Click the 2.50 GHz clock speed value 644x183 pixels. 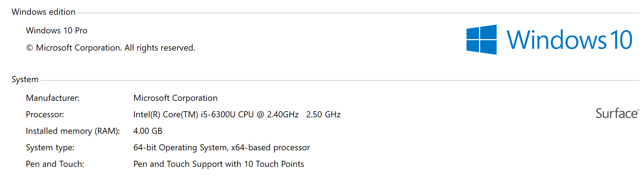point(323,114)
